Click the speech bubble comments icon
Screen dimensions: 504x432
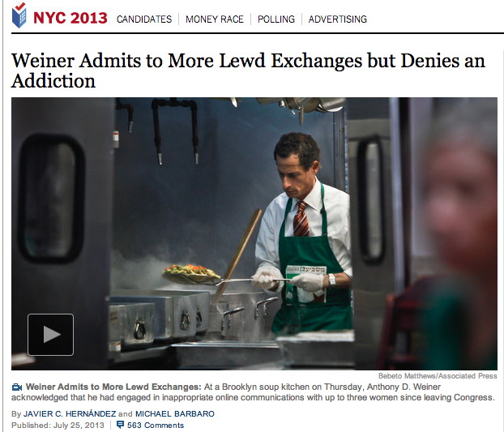point(120,425)
